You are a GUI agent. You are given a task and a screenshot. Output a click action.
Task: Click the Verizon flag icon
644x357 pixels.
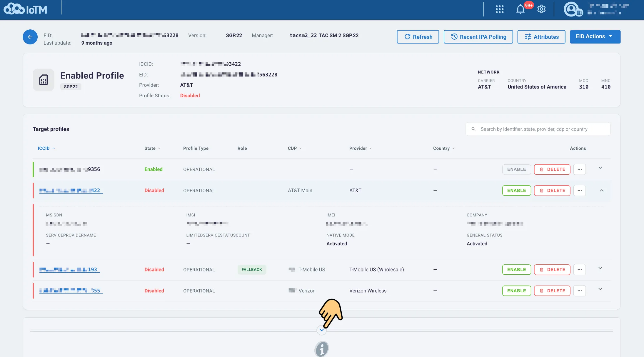[292, 291]
